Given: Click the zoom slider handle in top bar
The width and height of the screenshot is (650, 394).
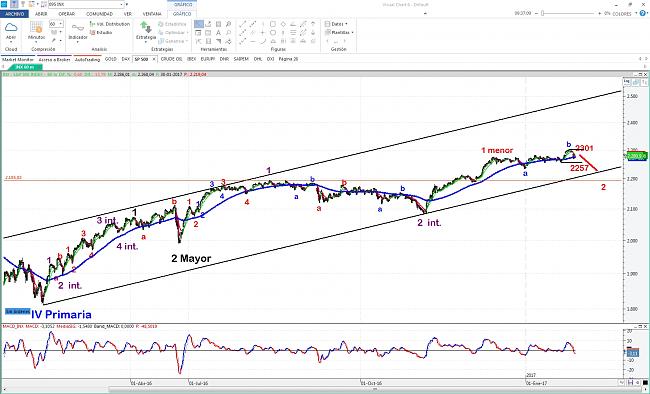Looking at the screenshot, I should pos(543,13).
